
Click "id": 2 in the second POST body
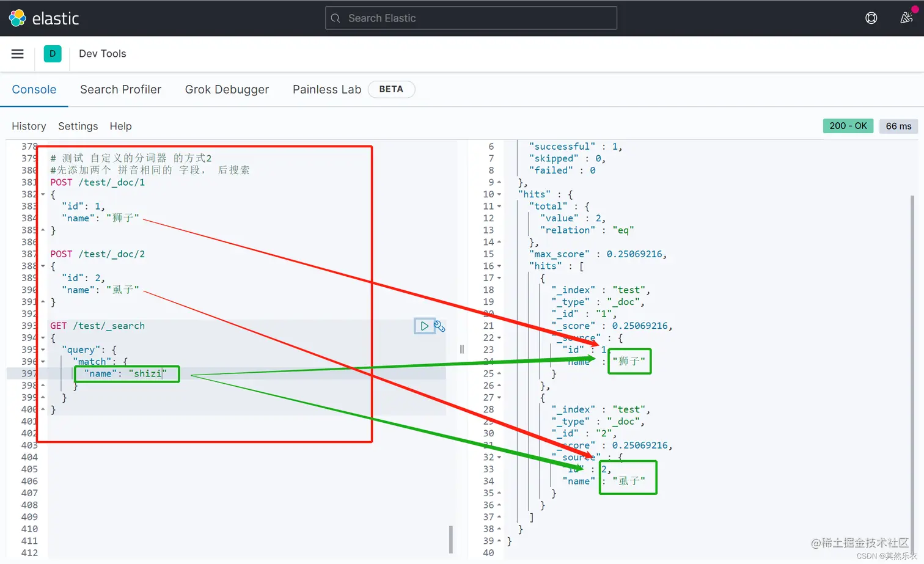[x=83, y=278]
